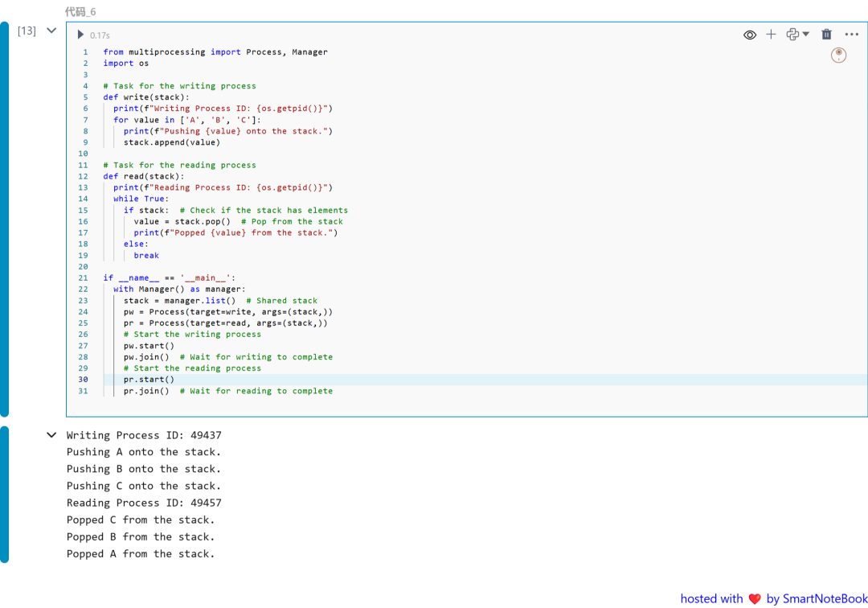868x608 pixels.
Task: Click the 'break' statement line
Action: (146, 255)
